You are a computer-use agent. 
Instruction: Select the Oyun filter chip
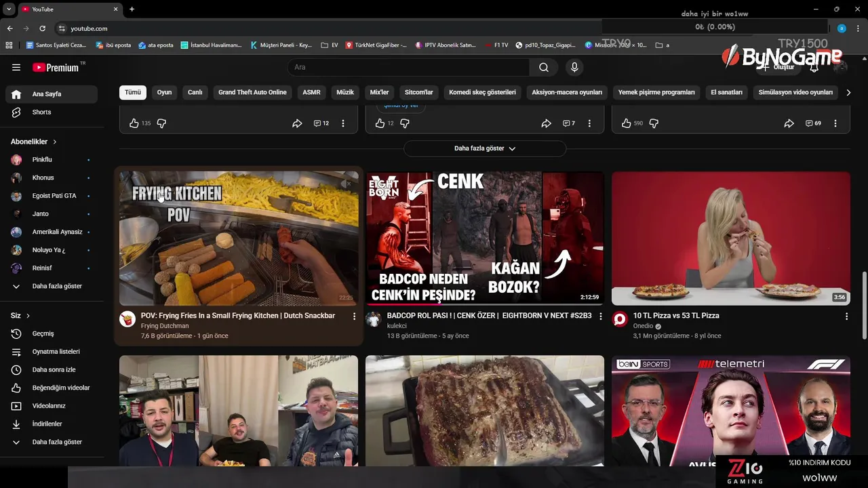pos(164,92)
